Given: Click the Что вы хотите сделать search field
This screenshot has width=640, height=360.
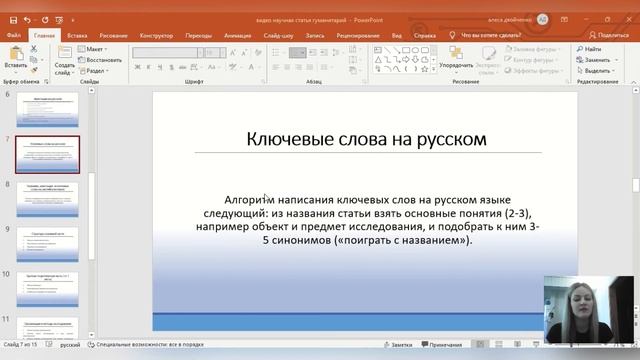Looking at the screenshot, I should point(491,36).
